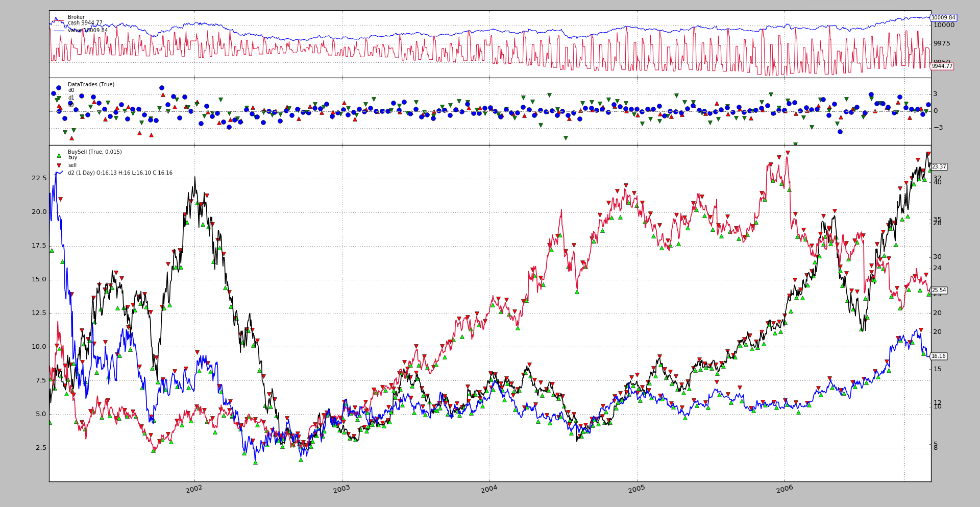
Task: Click the DataTrades (True) legend title
Action: [91, 85]
